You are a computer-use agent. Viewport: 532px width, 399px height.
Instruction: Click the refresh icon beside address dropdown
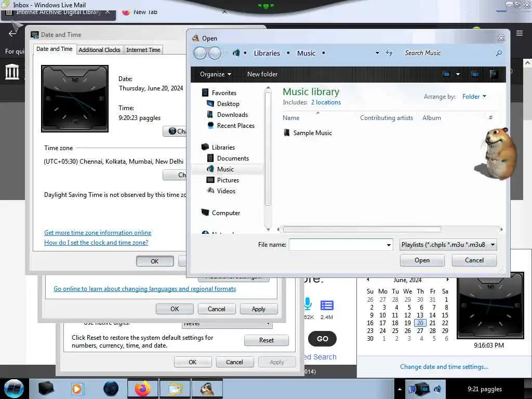(x=389, y=53)
